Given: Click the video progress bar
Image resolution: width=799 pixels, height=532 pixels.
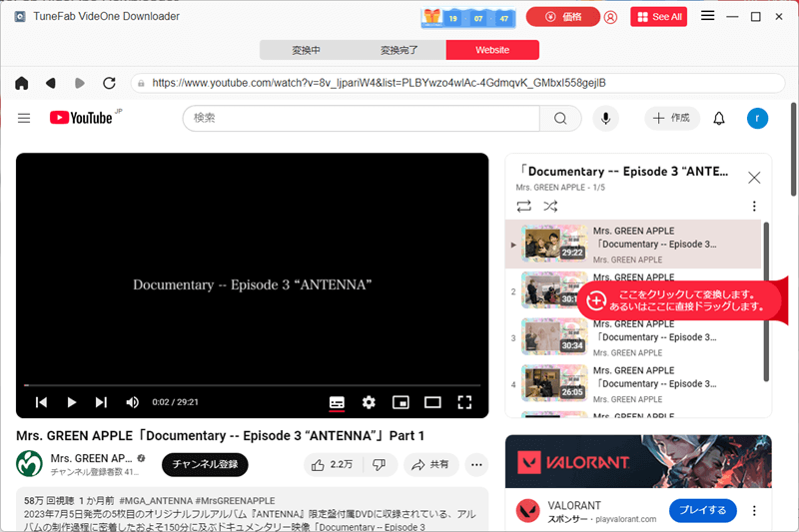Looking at the screenshot, I should click(253, 385).
